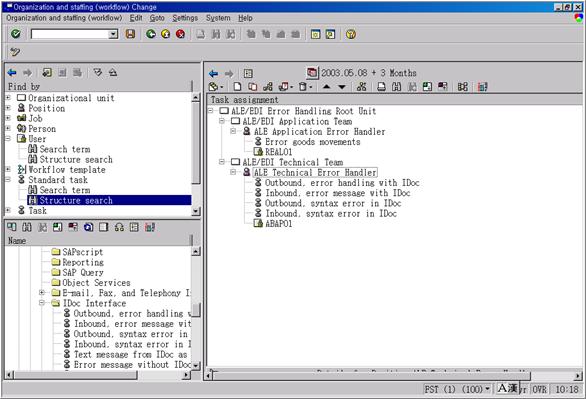
Task: Click blue back arrow in Find by panel
Action: pos(12,72)
